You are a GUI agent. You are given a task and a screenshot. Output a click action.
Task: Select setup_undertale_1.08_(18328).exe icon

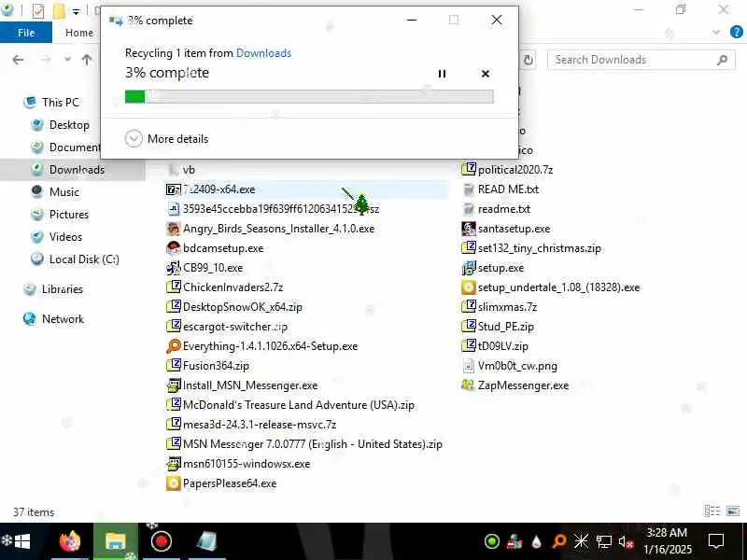[469, 287]
